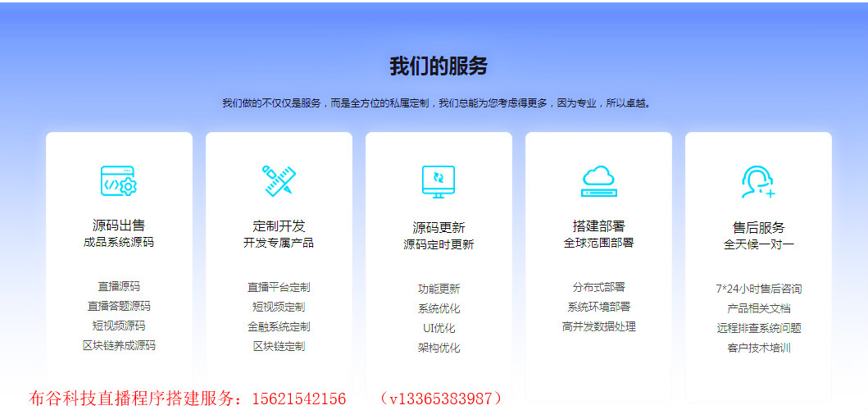Select 区块链养成源码 entry
The width and height of the screenshot is (868, 410).
click(119, 345)
